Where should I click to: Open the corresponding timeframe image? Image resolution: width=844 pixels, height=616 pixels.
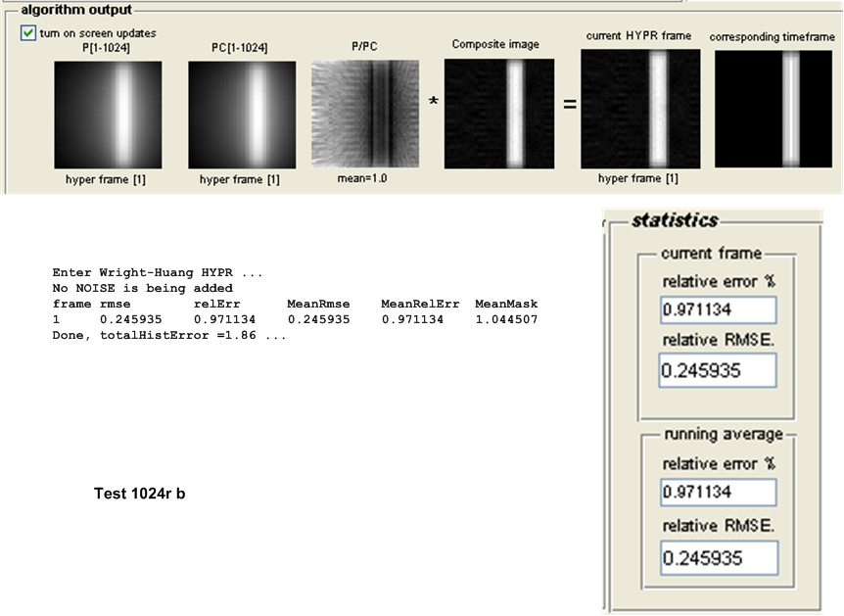[x=774, y=109]
